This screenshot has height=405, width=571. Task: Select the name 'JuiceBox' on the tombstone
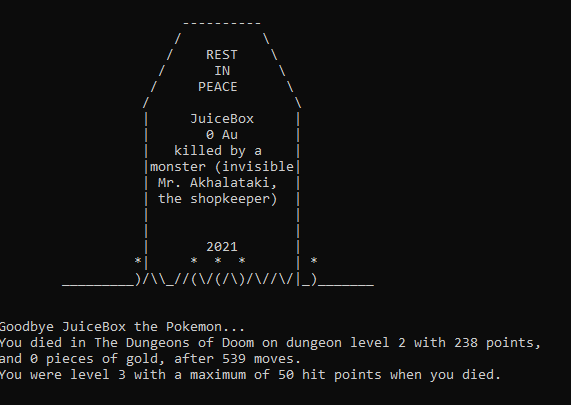(x=222, y=119)
